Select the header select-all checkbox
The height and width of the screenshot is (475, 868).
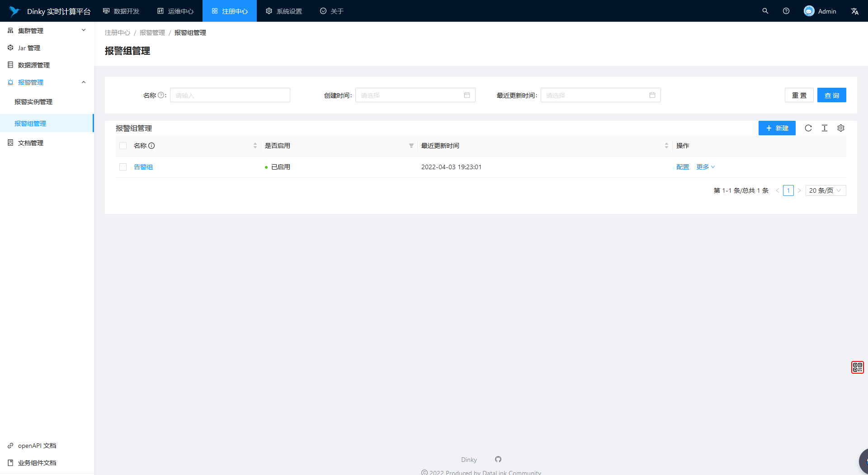(123, 146)
